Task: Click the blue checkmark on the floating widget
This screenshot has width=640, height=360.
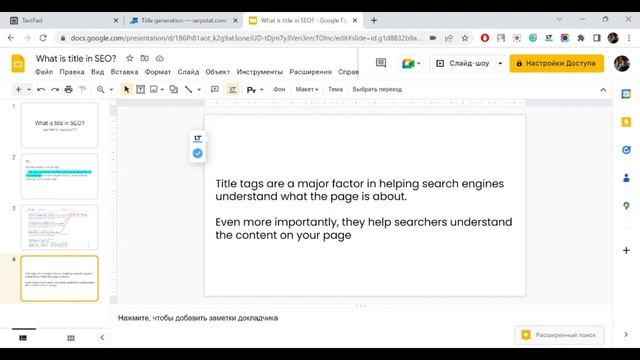Action: coord(198,153)
